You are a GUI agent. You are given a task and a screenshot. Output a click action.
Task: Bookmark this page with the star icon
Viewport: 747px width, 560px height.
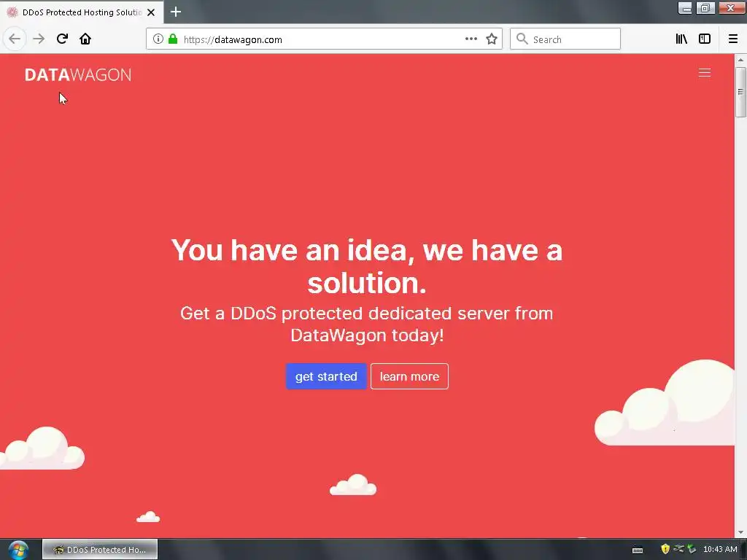point(492,39)
